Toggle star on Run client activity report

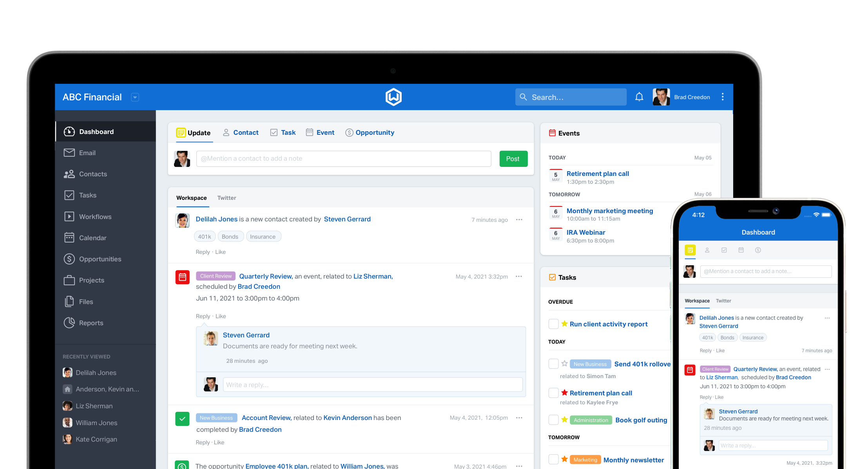(564, 324)
